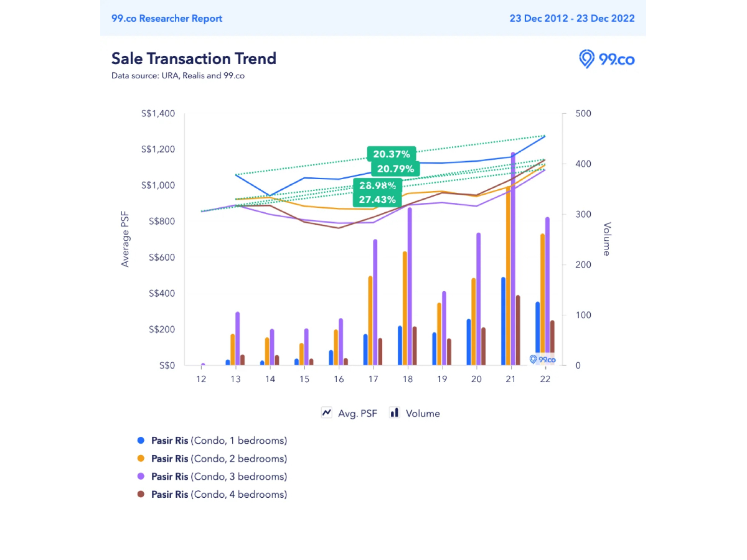The height and width of the screenshot is (560, 747).
Task: Click the brown dot for 4 bedrooms
Action: (141, 495)
